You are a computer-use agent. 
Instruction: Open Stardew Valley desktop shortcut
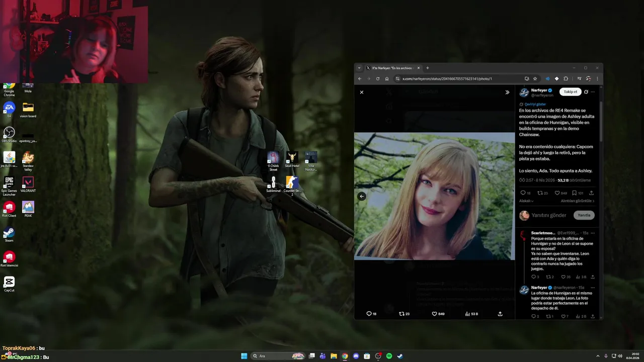[28, 161]
